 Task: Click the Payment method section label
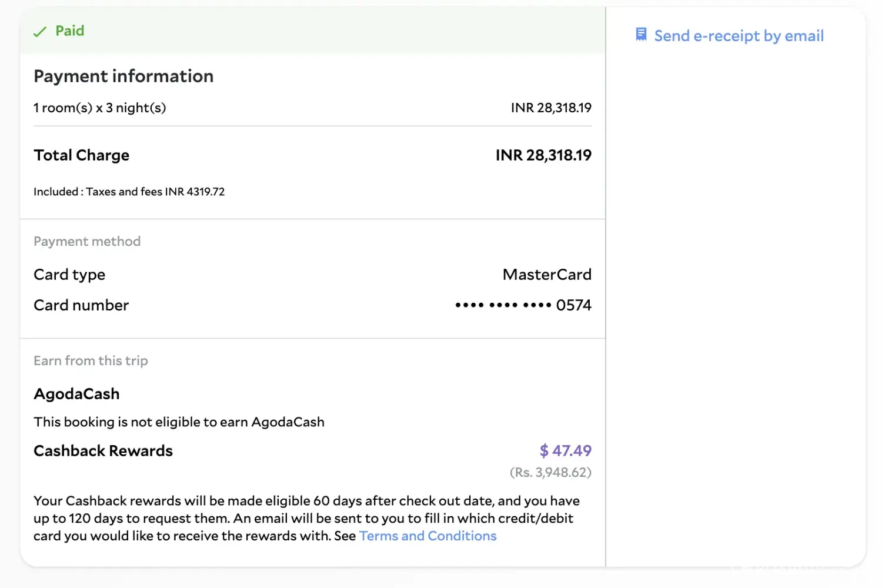coord(87,242)
